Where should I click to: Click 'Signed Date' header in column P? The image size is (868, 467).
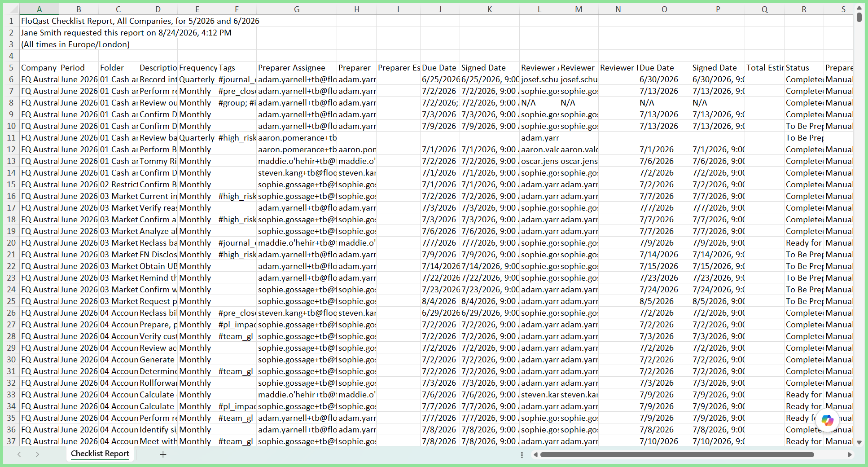coord(718,68)
